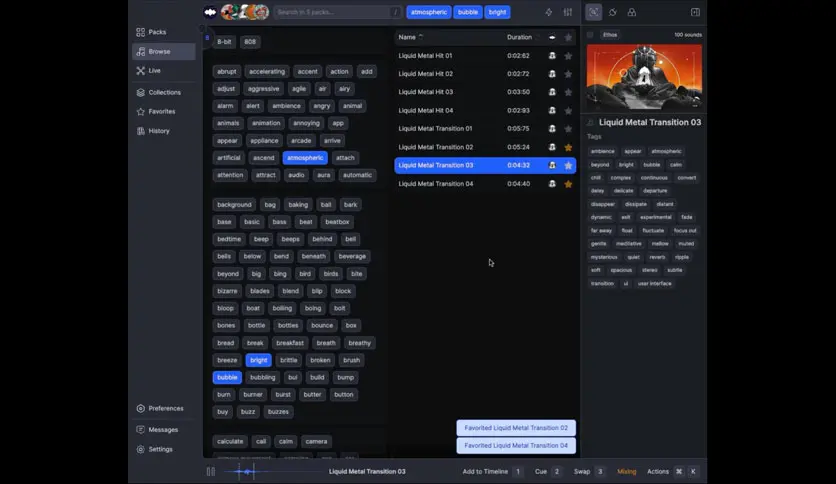The image size is (836, 484).
Task: Open Messages in the sidebar
Action: tap(157, 430)
